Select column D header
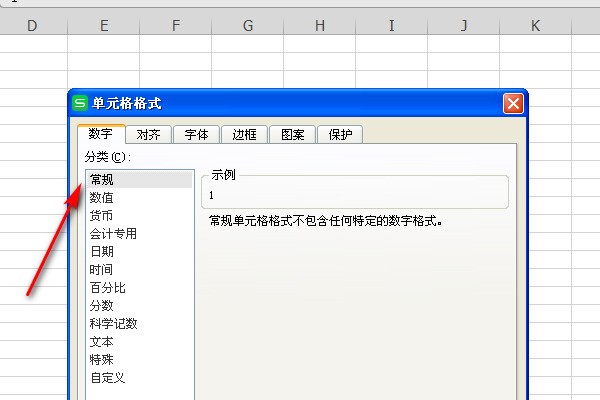 tap(33, 26)
